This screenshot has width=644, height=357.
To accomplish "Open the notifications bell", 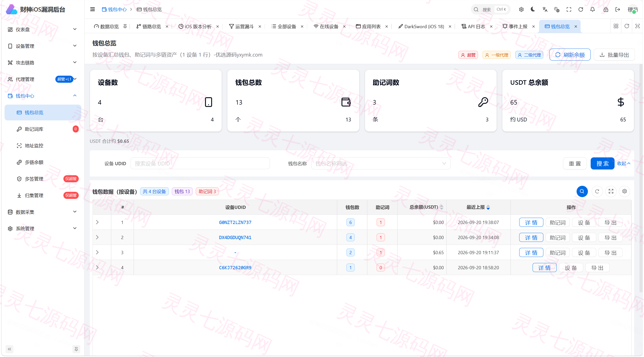I will pyautogui.click(x=593, y=9).
